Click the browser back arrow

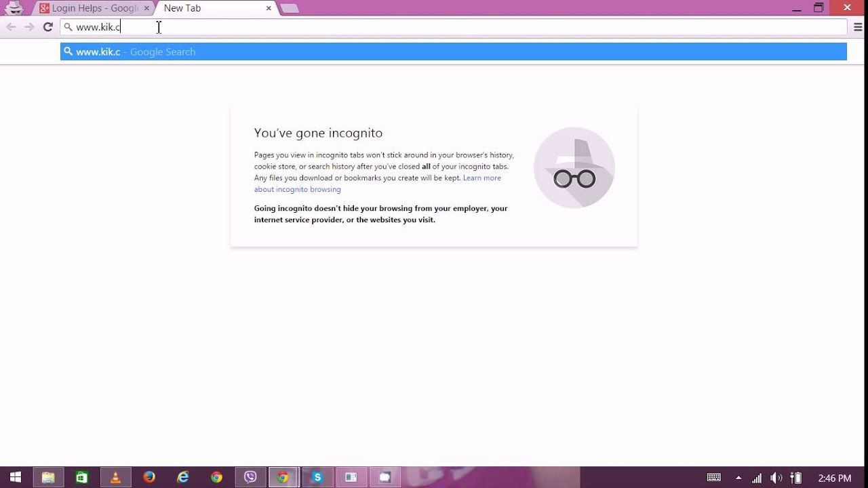(11, 27)
